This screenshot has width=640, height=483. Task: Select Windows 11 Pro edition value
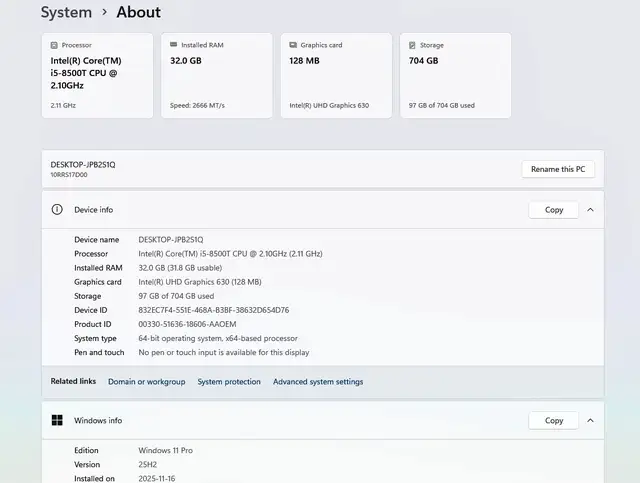165,450
